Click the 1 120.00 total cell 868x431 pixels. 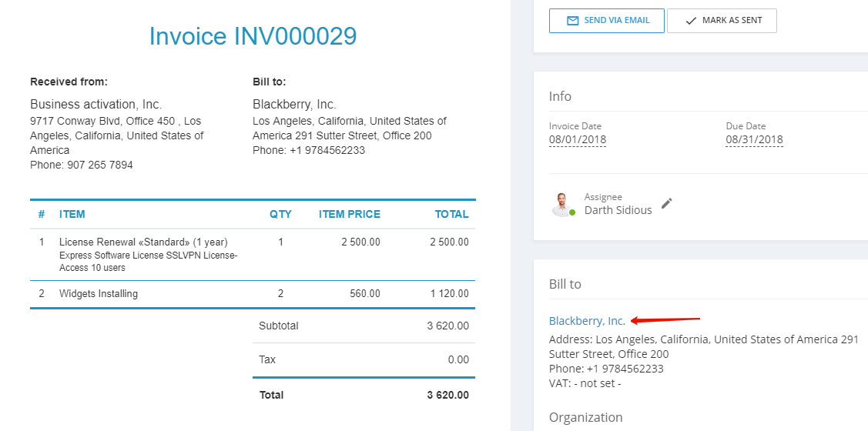(450, 294)
